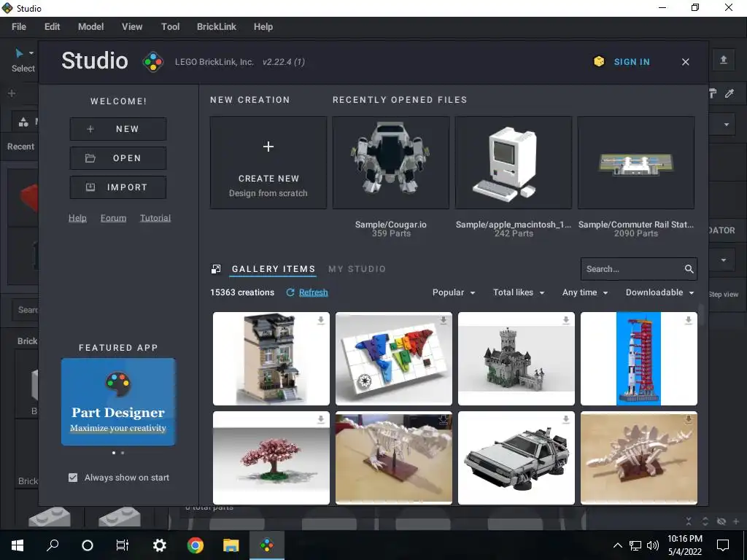Image resolution: width=747 pixels, height=560 pixels.
Task: Open the File menu
Action: coord(19,27)
